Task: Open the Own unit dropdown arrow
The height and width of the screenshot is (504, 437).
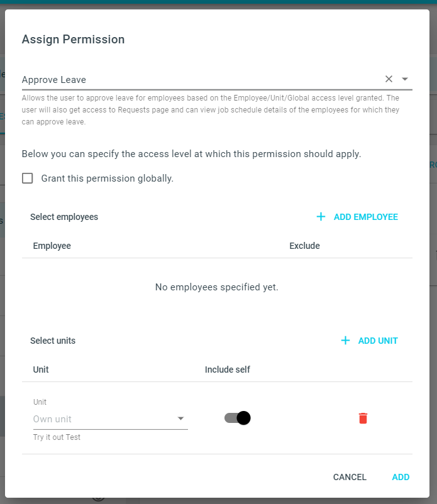Action: click(180, 418)
